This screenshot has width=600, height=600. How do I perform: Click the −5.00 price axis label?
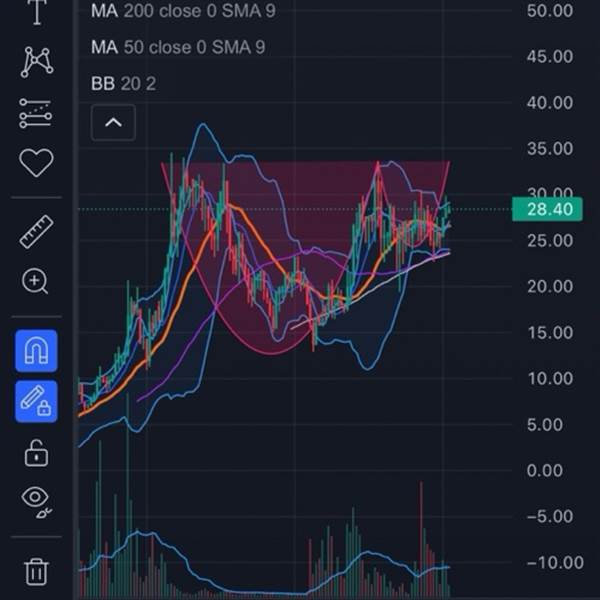(x=550, y=516)
